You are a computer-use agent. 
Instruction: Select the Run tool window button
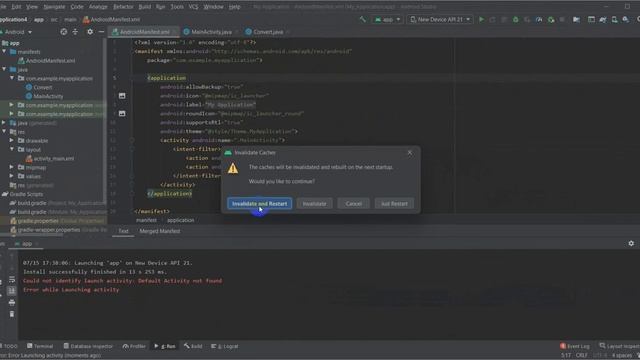[x=165, y=346]
